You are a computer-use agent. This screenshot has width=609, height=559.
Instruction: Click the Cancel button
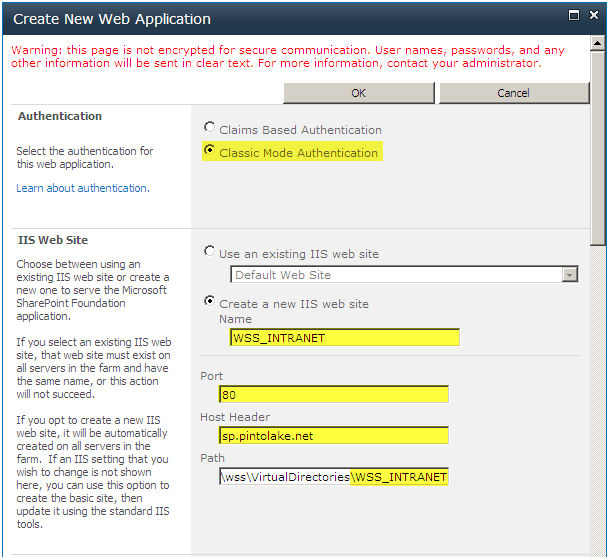(x=514, y=93)
